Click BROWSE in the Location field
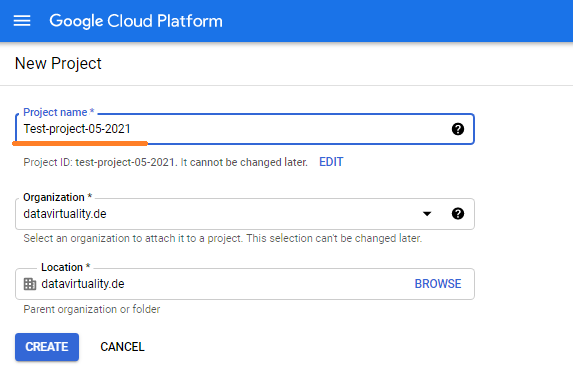The height and width of the screenshot is (378, 574). (438, 284)
